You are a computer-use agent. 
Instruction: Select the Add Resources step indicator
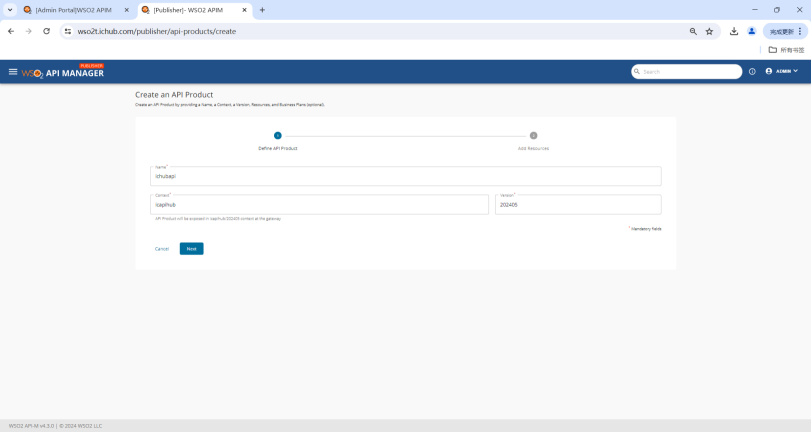(533, 136)
